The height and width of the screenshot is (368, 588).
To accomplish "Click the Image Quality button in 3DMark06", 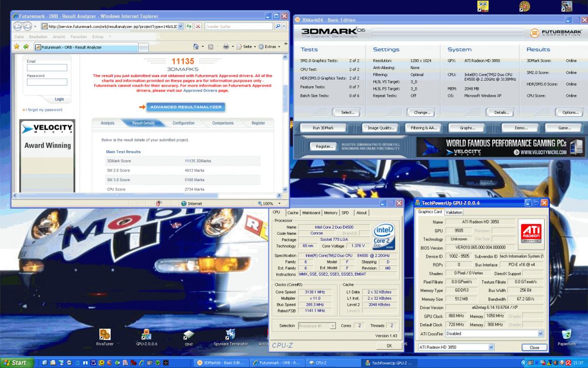I will pyautogui.click(x=381, y=128).
